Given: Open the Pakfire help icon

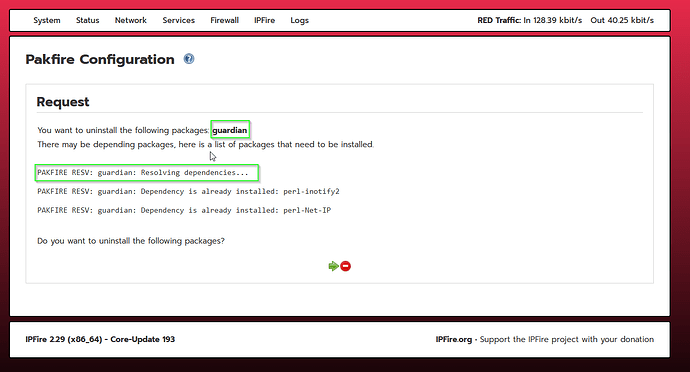Looking at the screenshot, I should coord(189,59).
